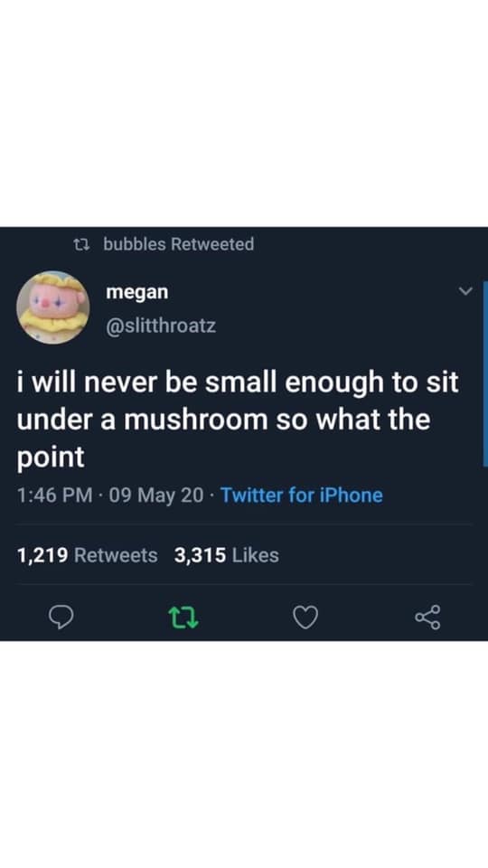The width and height of the screenshot is (488, 868).
Task: Tap the word point ending the tweet
Action: [51, 458]
